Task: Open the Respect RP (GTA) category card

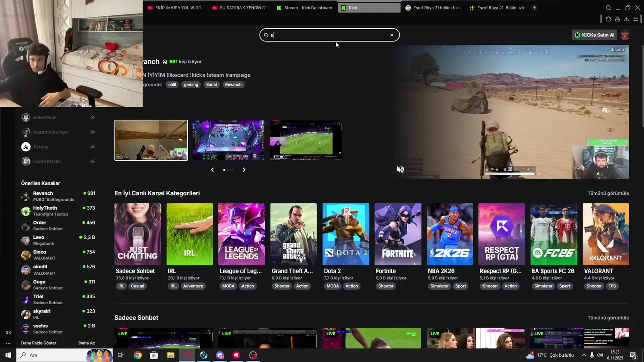Action: 502,234
